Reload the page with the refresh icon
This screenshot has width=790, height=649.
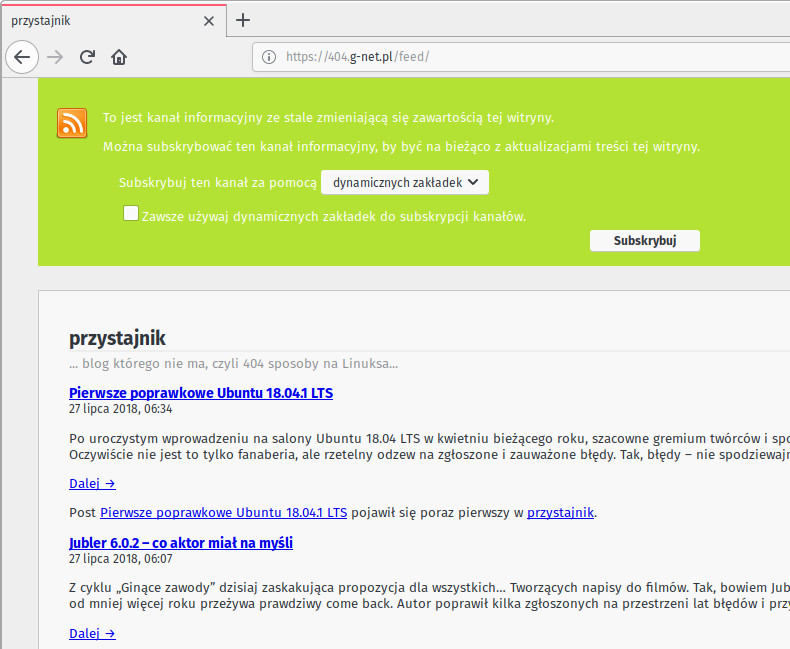click(x=87, y=57)
